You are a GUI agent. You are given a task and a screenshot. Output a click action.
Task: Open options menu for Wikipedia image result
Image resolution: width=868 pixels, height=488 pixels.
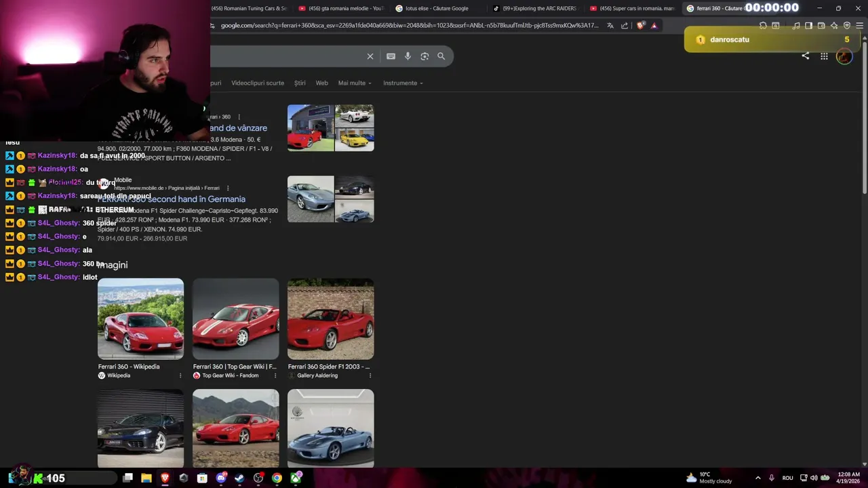click(x=180, y=375)
